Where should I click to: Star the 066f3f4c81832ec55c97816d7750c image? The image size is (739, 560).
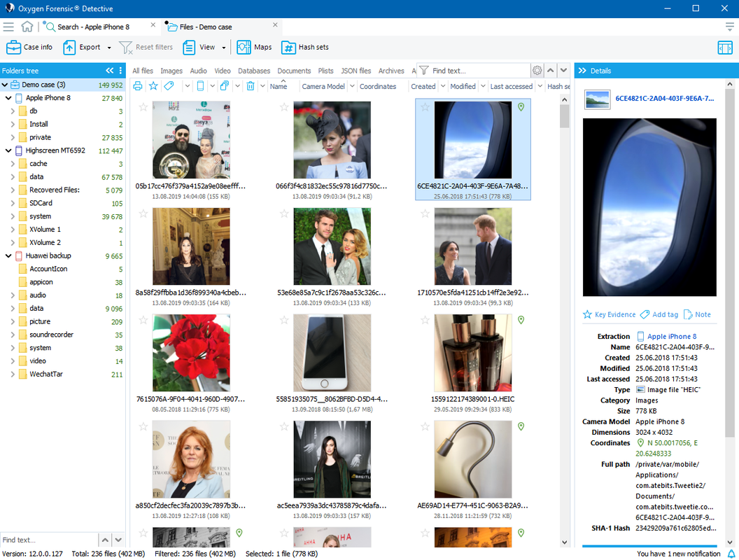coord(284,107)
